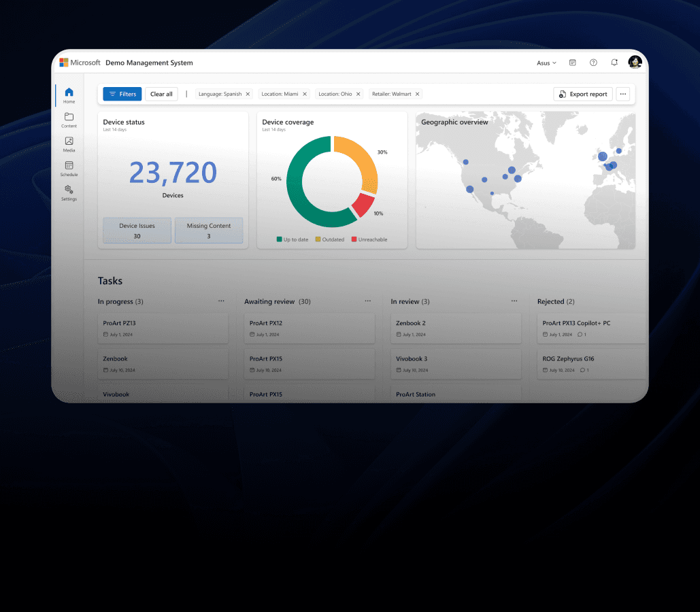This screenshot has height=612, width=700.
Task: Open the Settings gear icon in sidebar
Action: [x=69, y=190]
